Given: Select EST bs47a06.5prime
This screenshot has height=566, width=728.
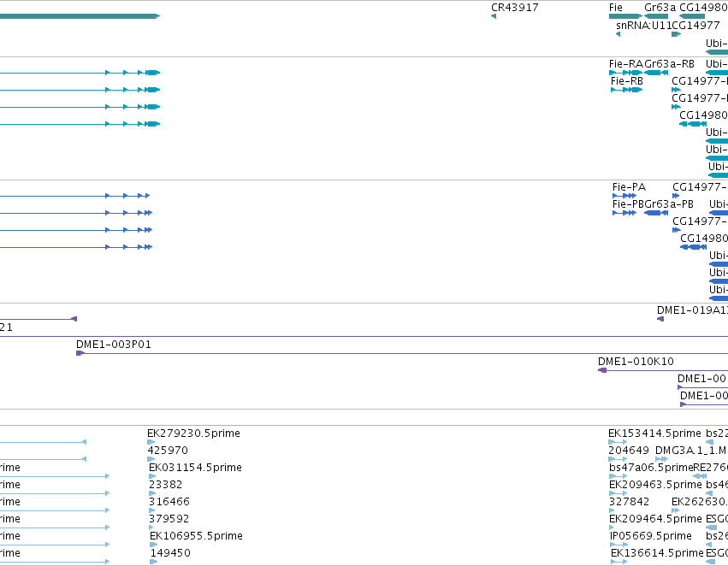Looking at the screenshot, I should click(618, 476).
